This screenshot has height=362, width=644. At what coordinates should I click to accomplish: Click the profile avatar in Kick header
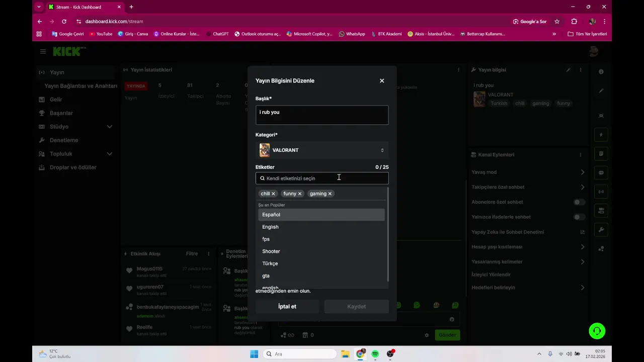click(594, 51)
